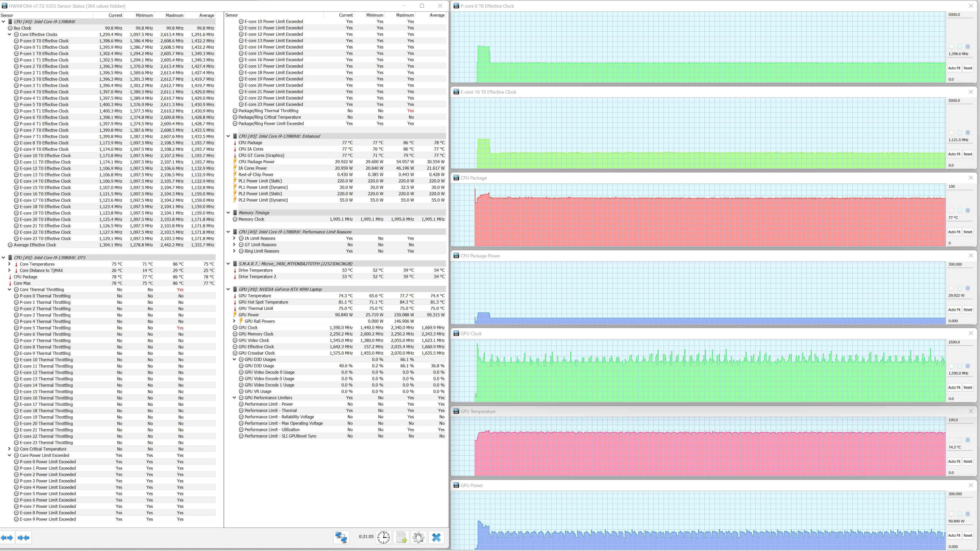The width and height of the screenshot is (980, 551).
Task: Click the start logging sheet icon
Action: click(401, 537)
